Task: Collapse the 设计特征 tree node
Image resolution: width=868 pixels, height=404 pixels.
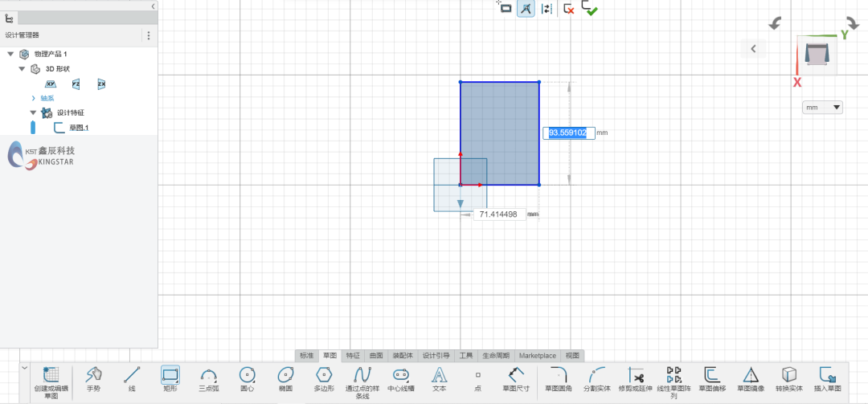Action: point(33,112)
